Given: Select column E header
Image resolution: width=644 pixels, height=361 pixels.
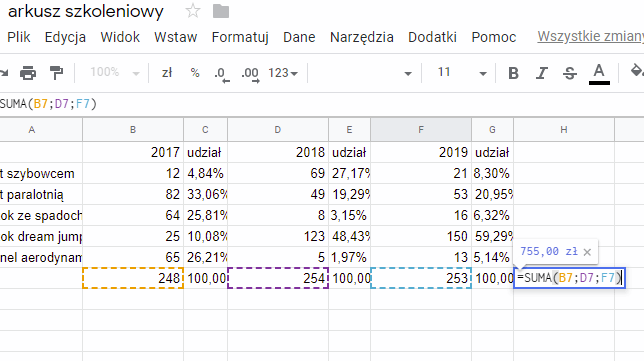Looking at the screenshot, I should (350, 130).
